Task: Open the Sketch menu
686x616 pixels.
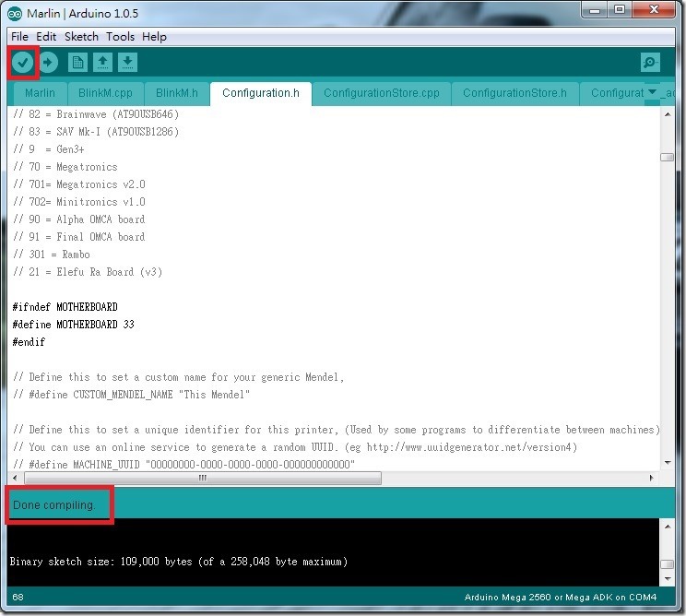Action: click(81, 37)
